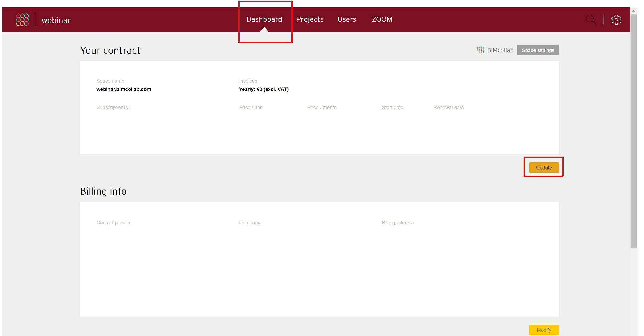Select the ZOOM tab
This screenshot has height=336, width=644.
[382, 19]
